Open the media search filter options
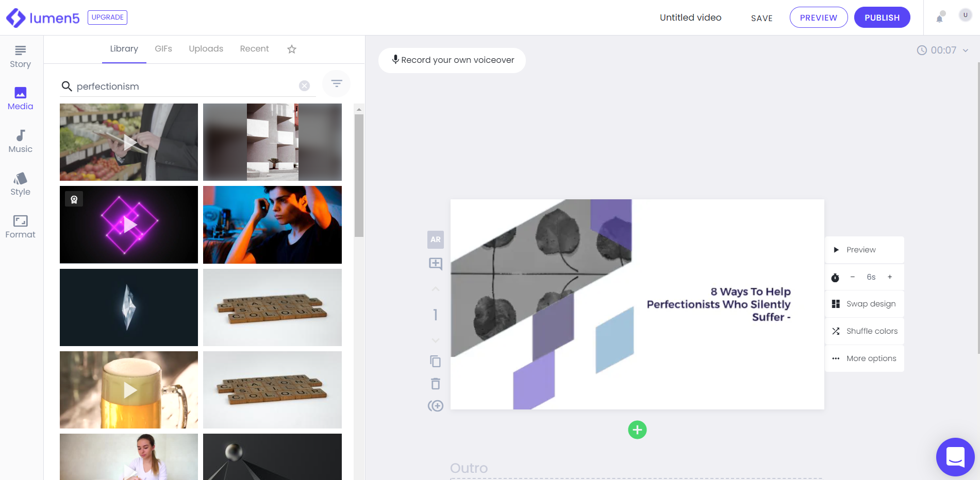 (336, 83)
